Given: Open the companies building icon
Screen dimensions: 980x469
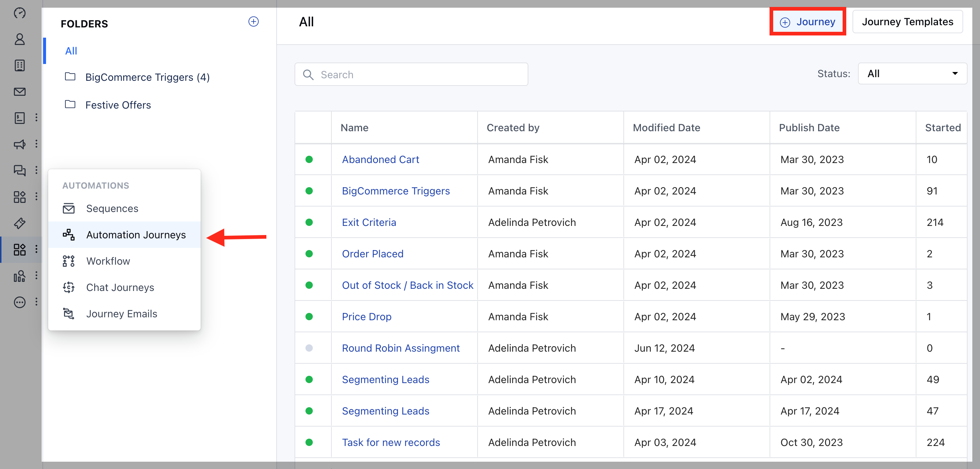Looking at the screenshot, I should tap(19, 65).
